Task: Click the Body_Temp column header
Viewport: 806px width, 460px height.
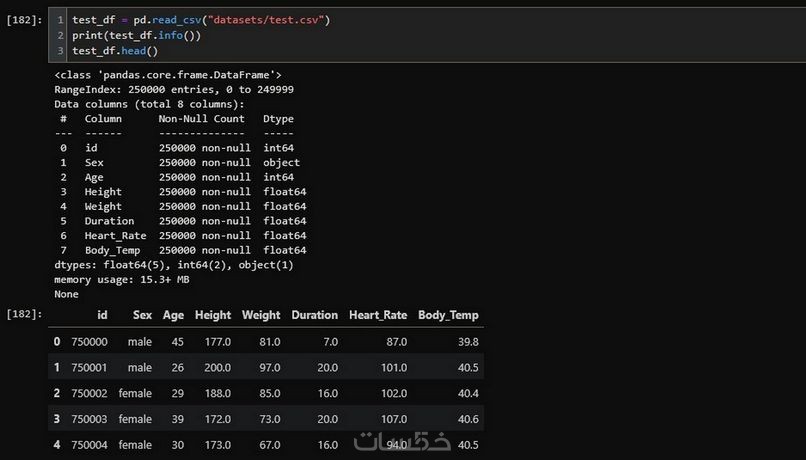Action: pyautogui.click(x=448, y=315)
